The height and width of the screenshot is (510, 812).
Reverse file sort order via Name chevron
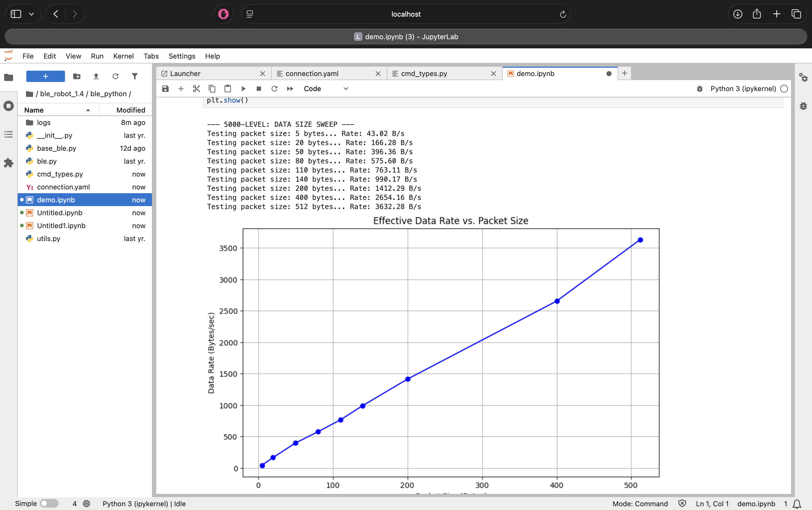click(88, 110)
